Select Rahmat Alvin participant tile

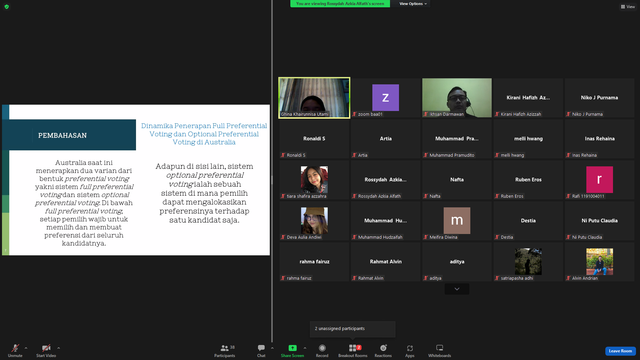(385, 262)
